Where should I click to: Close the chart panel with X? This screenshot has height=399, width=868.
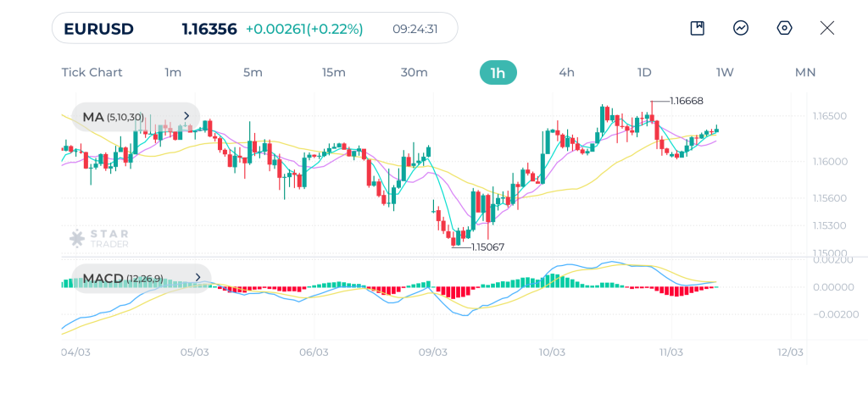pyautogui.click(x=827, y=28)
